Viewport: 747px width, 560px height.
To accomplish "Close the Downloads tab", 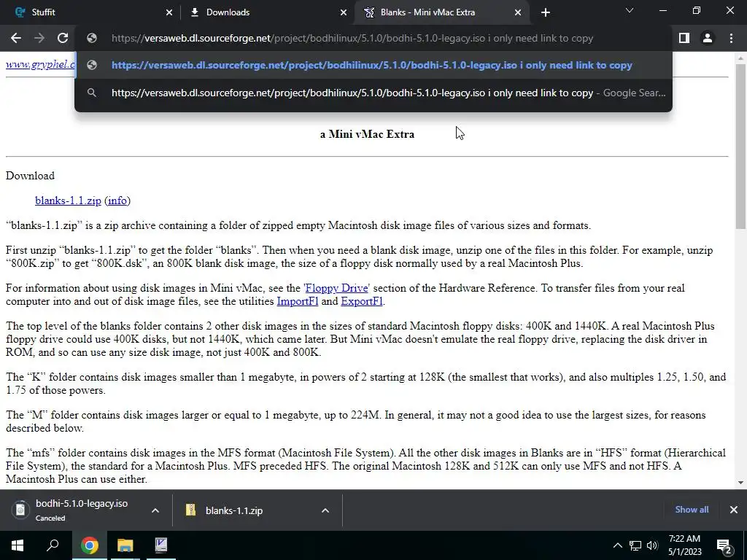I will (x=344, y=12).
